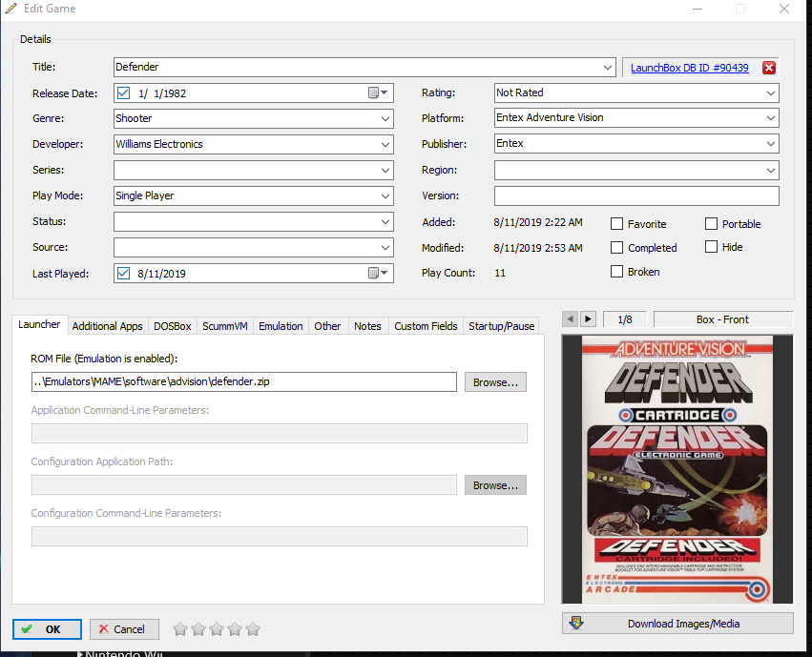Viewport: 812px width, 657px height.
Task: Browse for the configuration application path
Action: tap(495, 485)
